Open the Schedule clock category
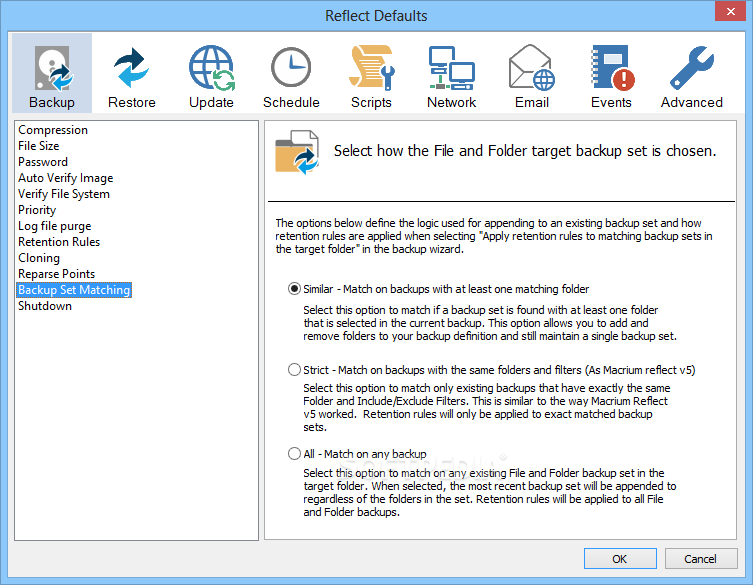This screenshot has height=585, width=753. 291,73
